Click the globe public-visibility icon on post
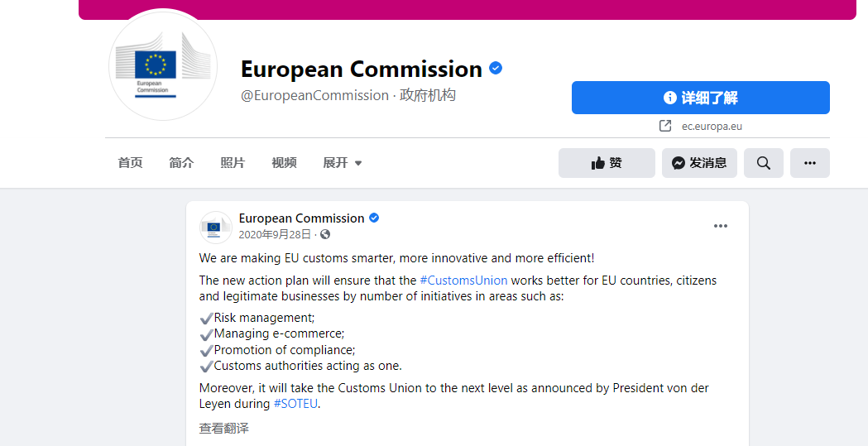This screenshot has height=446, width=868. tap(325, 234)
